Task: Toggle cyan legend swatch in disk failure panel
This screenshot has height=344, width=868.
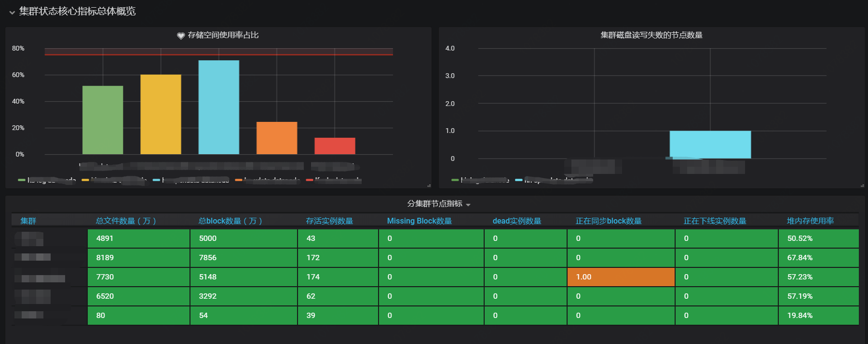Action: coord(519,180)
